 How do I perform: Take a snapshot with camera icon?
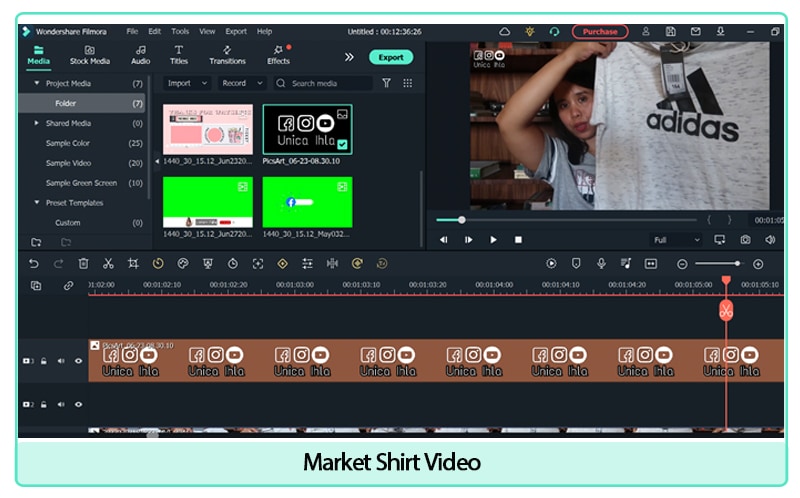pos(745,240)
